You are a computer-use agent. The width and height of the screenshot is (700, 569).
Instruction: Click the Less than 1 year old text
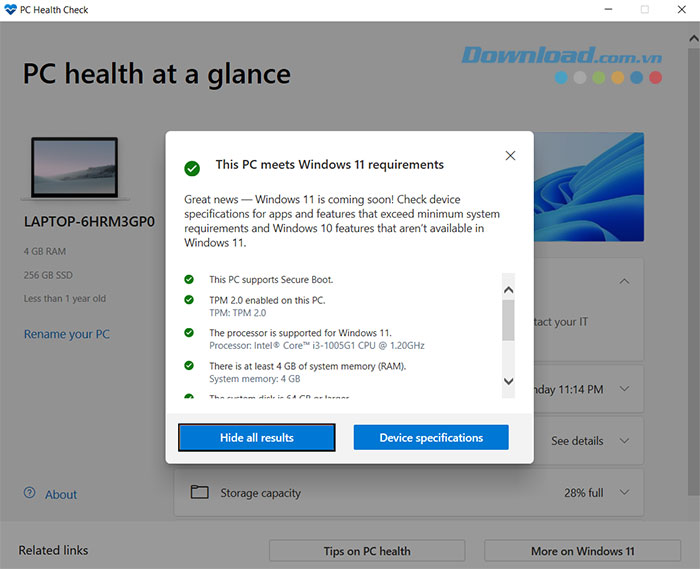click(x=65, y=299)
